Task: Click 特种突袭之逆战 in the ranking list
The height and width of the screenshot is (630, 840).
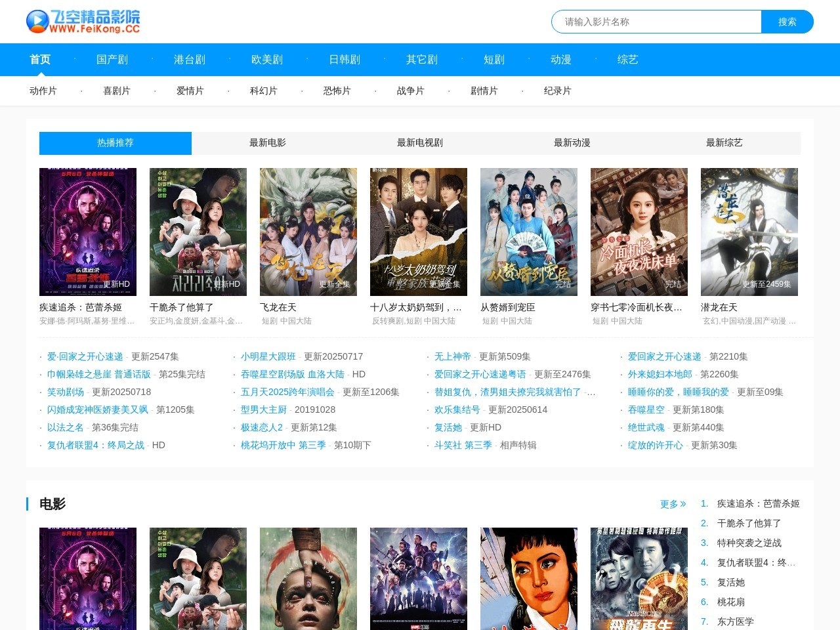Action: click(749, 543)
